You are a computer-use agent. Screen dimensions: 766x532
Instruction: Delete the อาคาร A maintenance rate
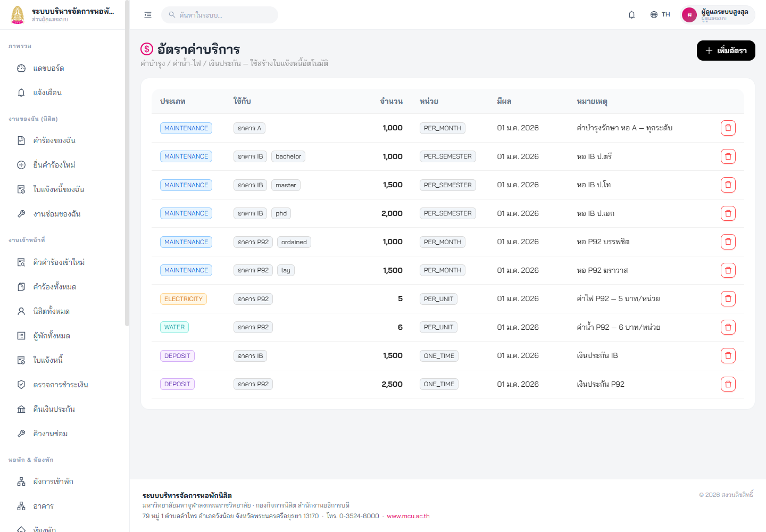pyautogui.click(x=728, y=128)
